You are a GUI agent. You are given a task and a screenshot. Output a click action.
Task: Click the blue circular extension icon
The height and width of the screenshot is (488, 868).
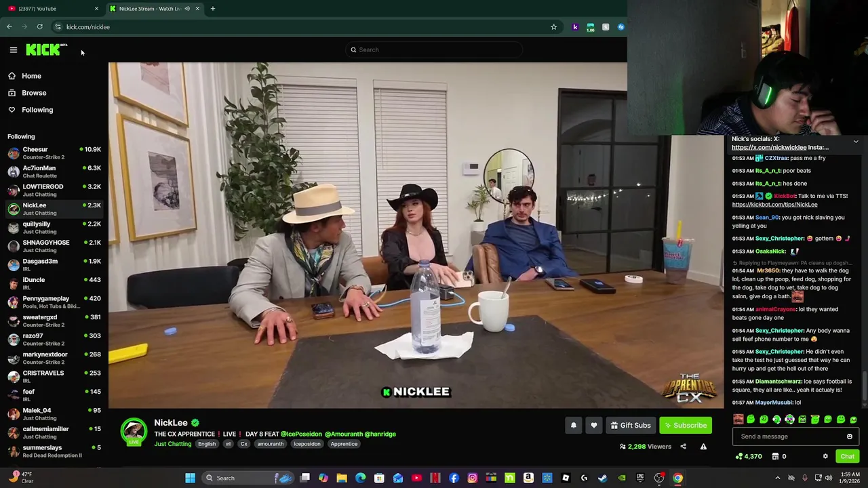[620, 27]
